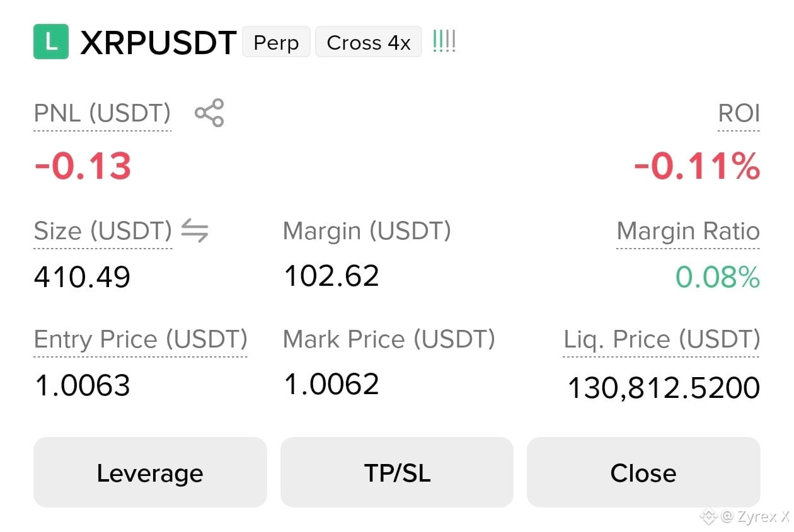Tap the Size (USDT) underlined label
The width and height of the screenshot is (794, 532).
point(103,232)
